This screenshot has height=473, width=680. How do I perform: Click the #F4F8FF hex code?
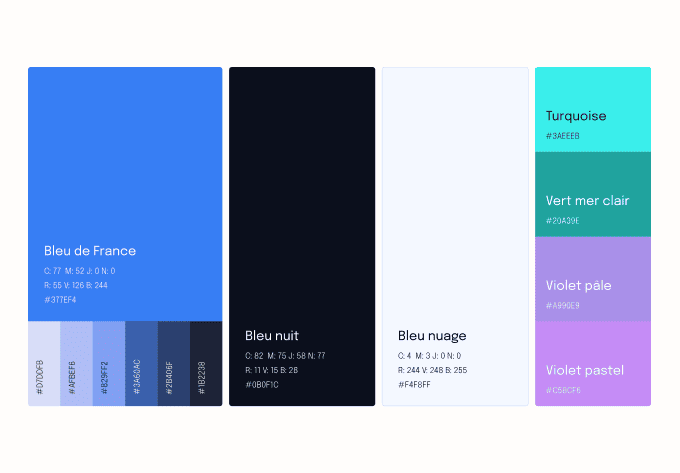coord(414,384)
